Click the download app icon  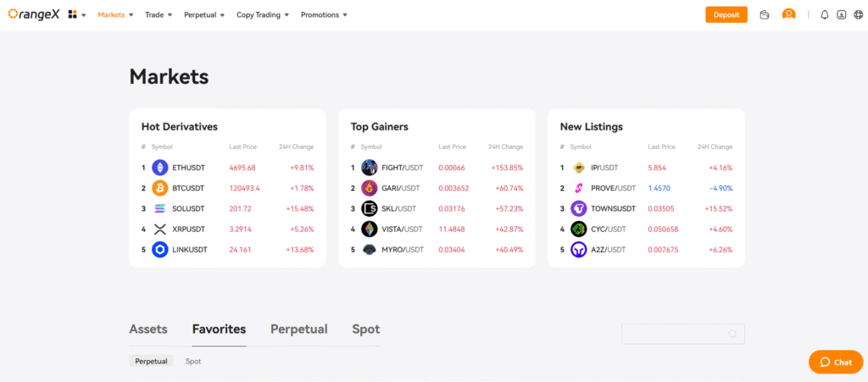pyautogui.click(x=842, y=14)
